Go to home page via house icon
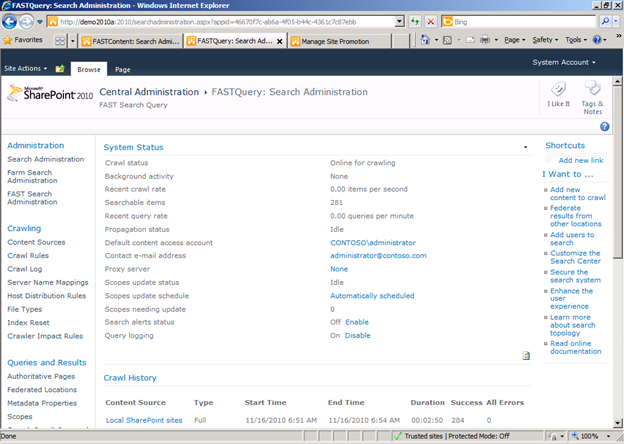Image resolution: width=624 pixels, height=444 pixels. (x=425, y=40)
